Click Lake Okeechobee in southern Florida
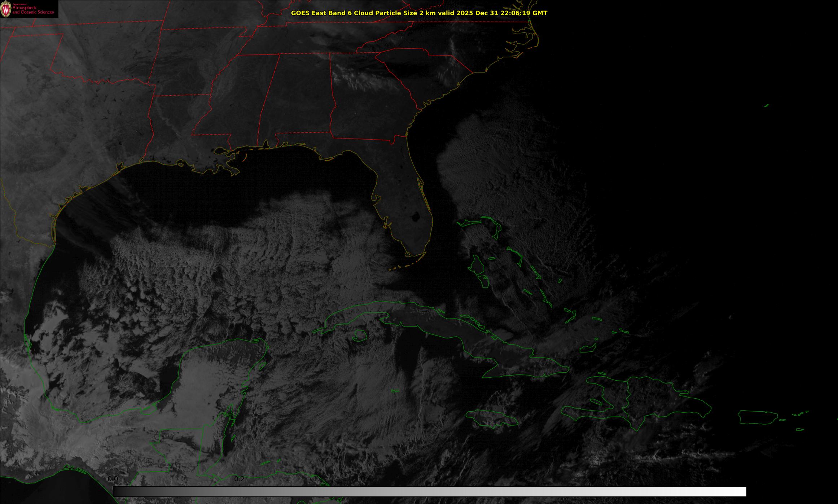This screenshot has height=504, width=838. tap(416, 217)
